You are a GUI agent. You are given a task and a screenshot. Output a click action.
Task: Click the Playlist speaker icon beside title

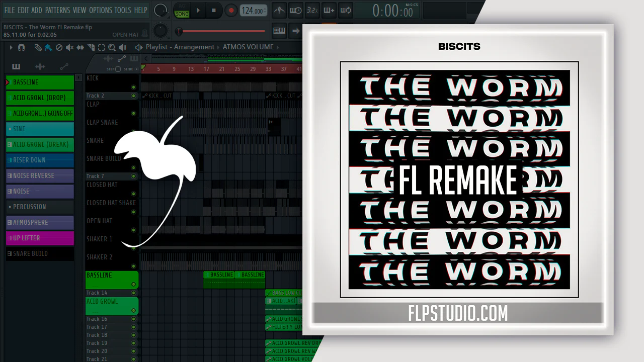[x=139, y=47]
